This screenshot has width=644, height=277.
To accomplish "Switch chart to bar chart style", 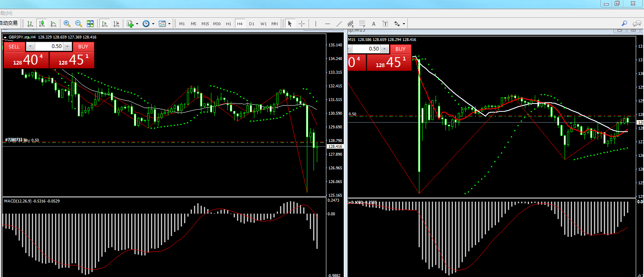I will pos(30,24).
